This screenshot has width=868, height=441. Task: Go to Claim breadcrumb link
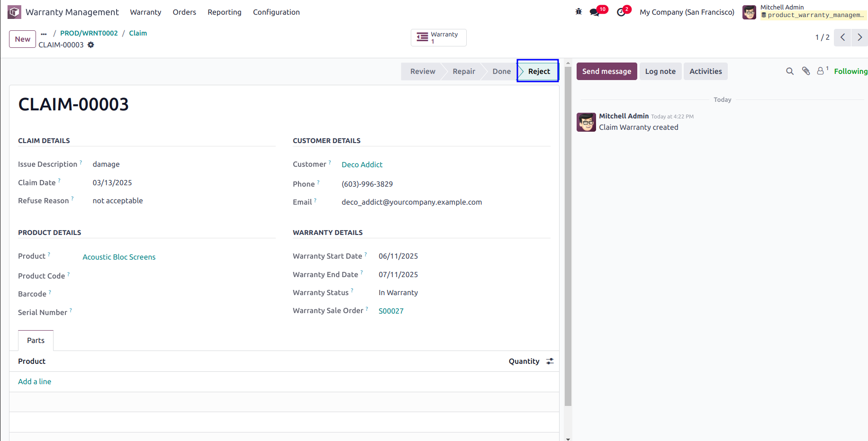click(x=138, y=33)
